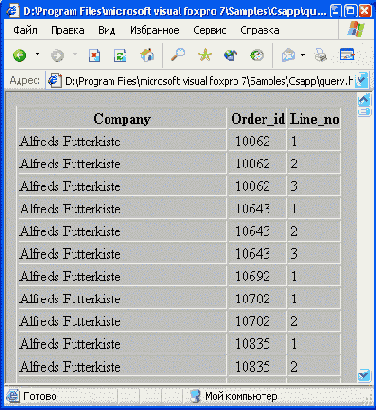Click the page icon in address bar

tap(55, 81)
